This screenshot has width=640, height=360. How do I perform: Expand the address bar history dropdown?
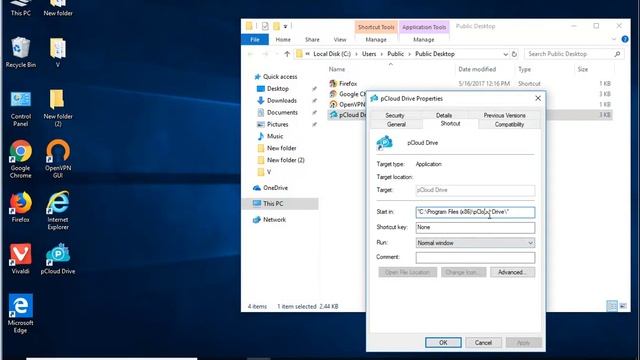505,54
